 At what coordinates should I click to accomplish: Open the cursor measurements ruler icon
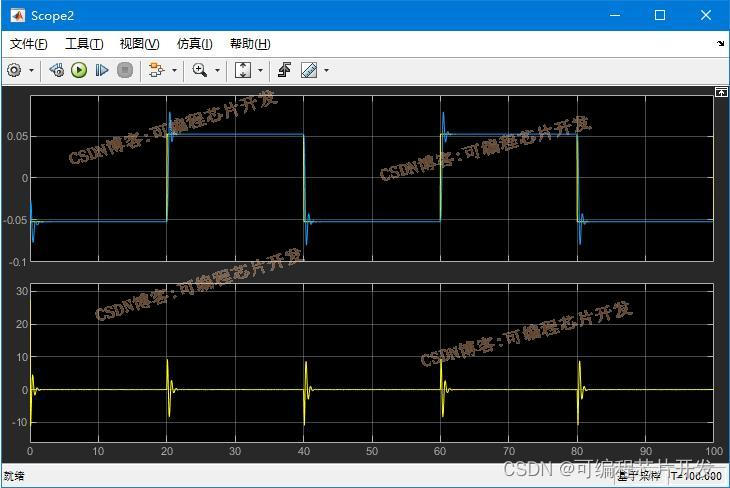[x=309, y=70]
